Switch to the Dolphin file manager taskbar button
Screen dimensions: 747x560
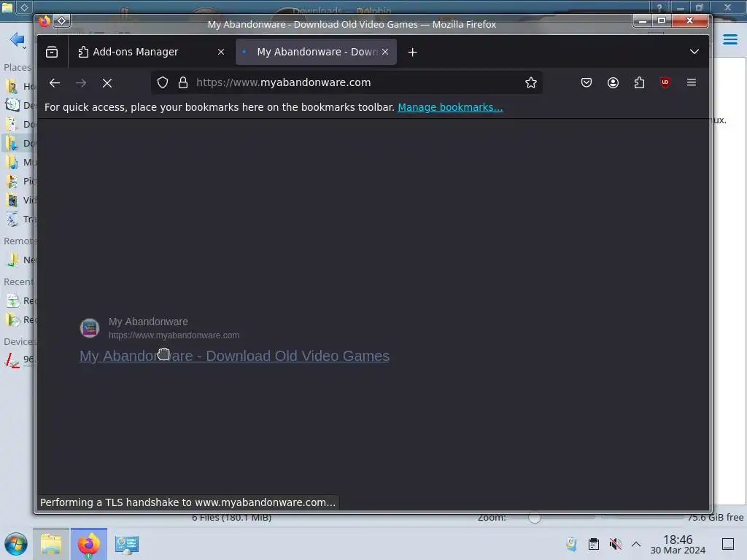[51, 544]
